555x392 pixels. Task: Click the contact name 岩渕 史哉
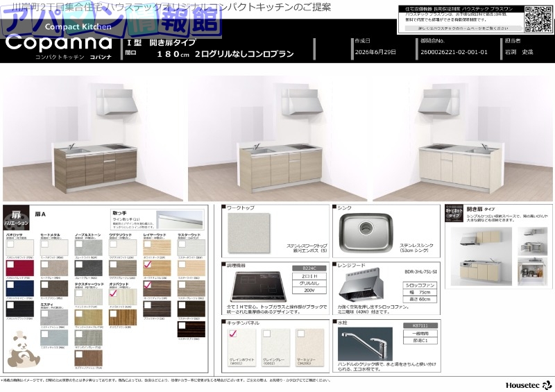point(519,52)
